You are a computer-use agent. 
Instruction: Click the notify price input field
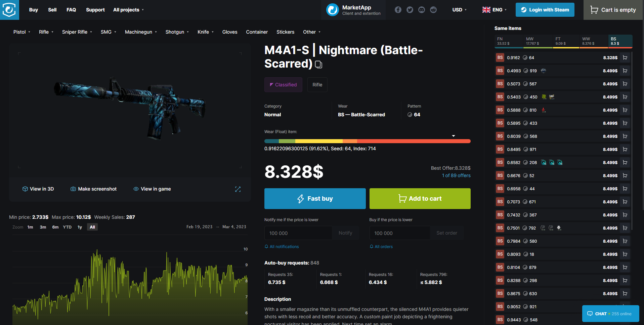point(298,233)
